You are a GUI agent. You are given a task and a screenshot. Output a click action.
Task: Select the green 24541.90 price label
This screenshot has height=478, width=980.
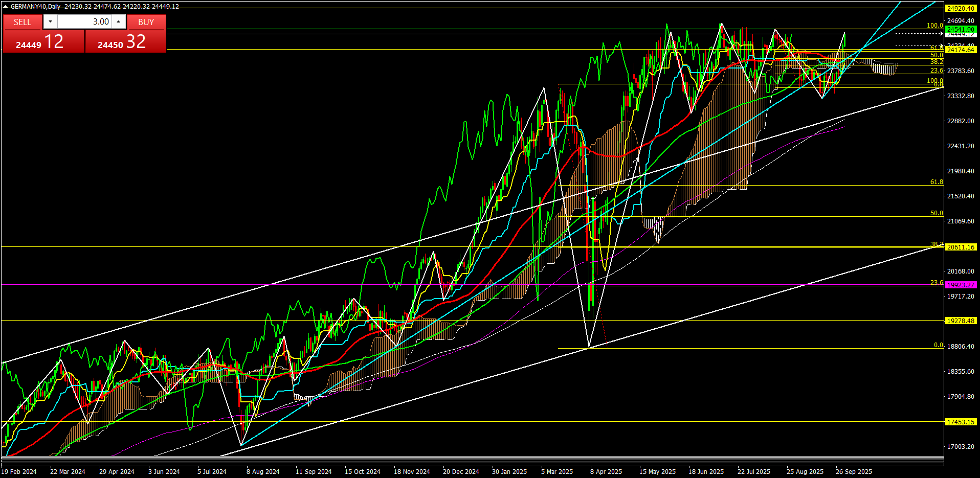coord(960,30)
